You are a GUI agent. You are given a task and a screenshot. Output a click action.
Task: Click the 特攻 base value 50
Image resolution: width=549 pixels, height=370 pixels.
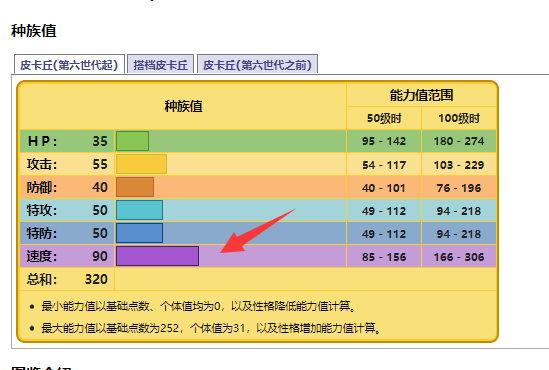pos(100,210)
